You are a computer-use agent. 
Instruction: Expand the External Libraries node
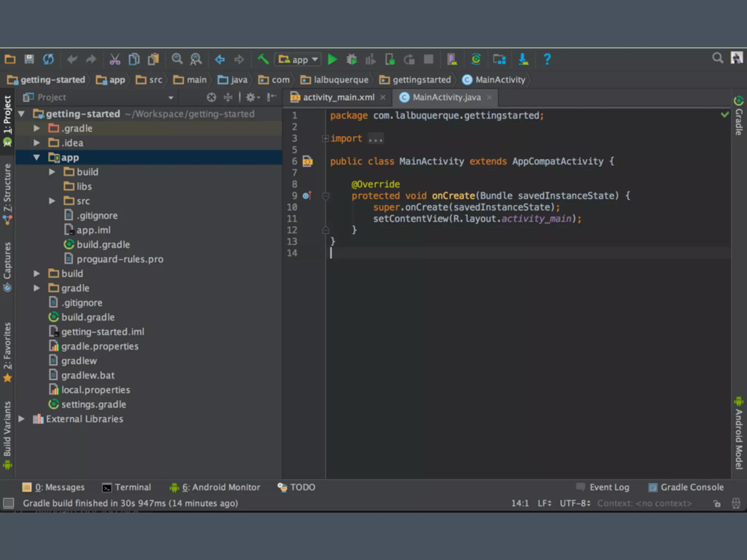pyautogui.click(x=22, y=419)
